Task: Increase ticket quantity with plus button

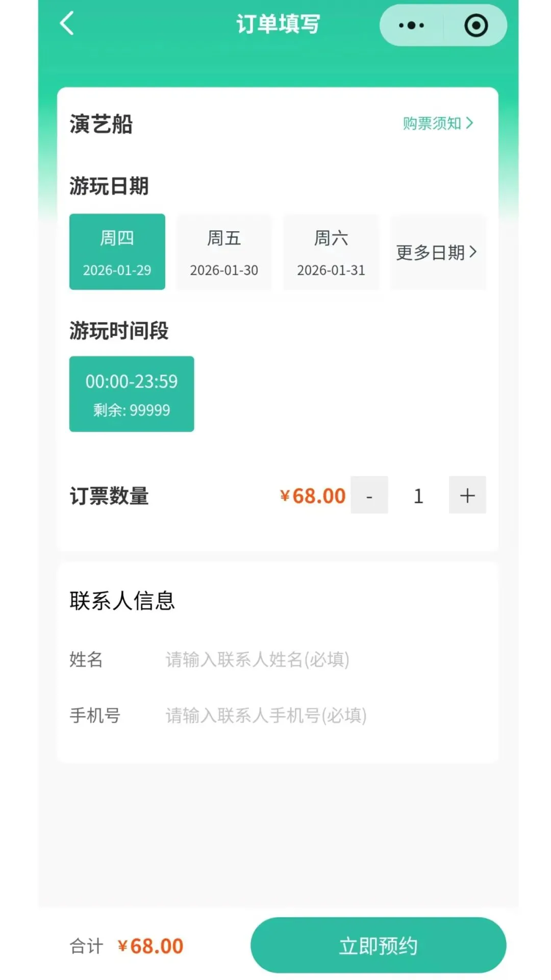Action: pyautogui.click(x=467, y=495)
